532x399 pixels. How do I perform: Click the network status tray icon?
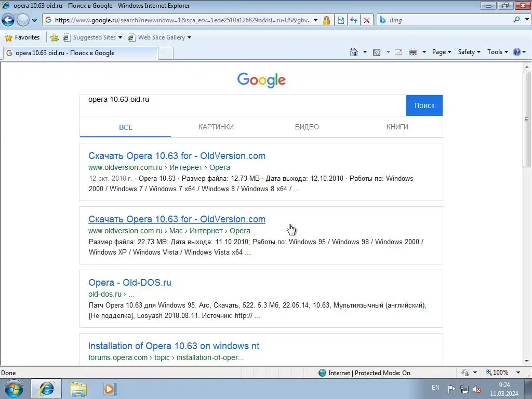click(x=464, y=389)
